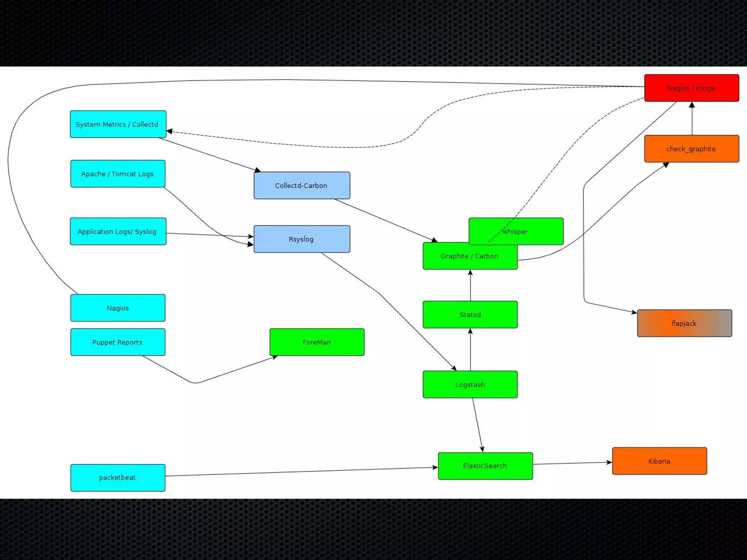
Task: Click the flapjack gradient box
Action: tap(684, 323)
